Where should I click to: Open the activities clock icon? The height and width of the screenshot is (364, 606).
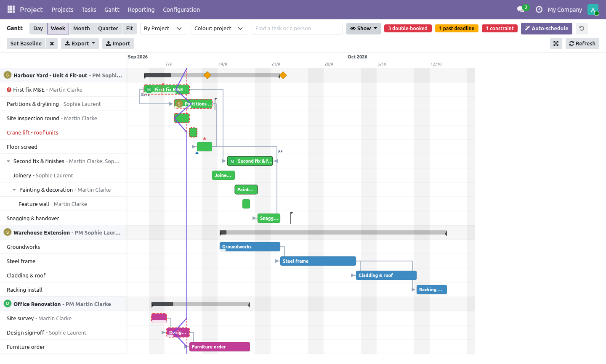pyautogui.click(x=539, y=9)
